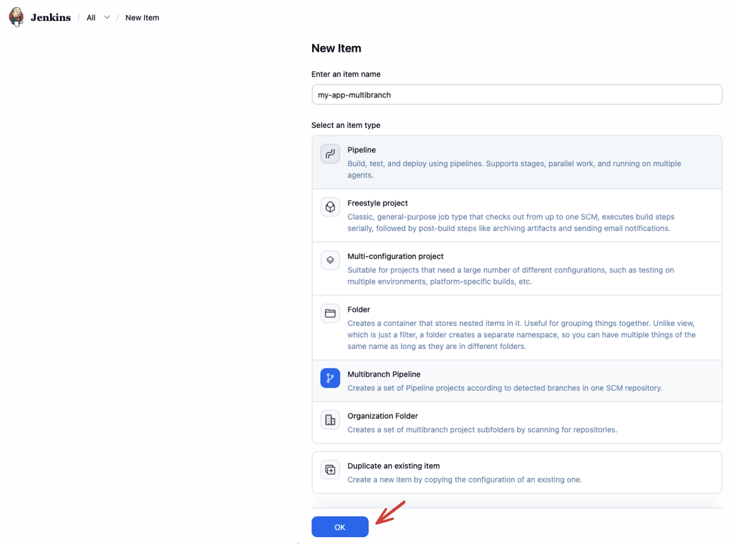This screenshot has width=756, height=546.
Task: Click the Multi-configuration project description
Action: (510, 276)
